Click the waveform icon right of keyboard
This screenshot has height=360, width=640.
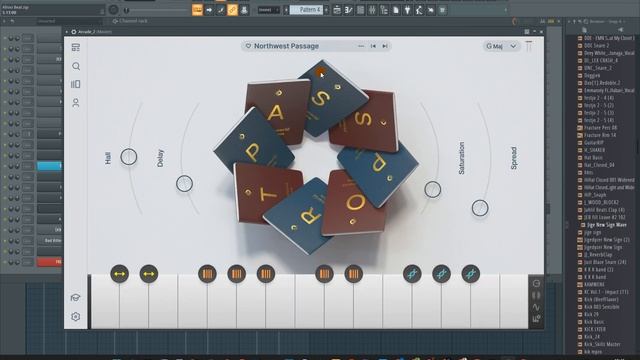[536, 307]
